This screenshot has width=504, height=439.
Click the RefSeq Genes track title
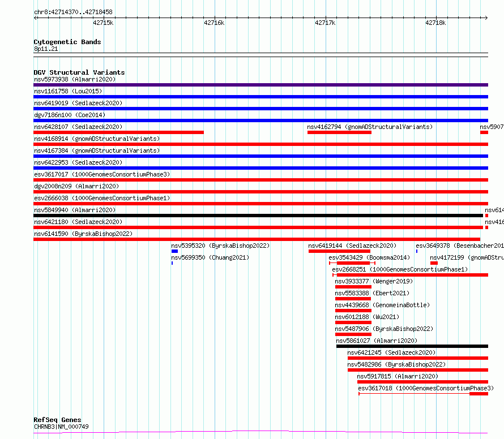[57, 420]
